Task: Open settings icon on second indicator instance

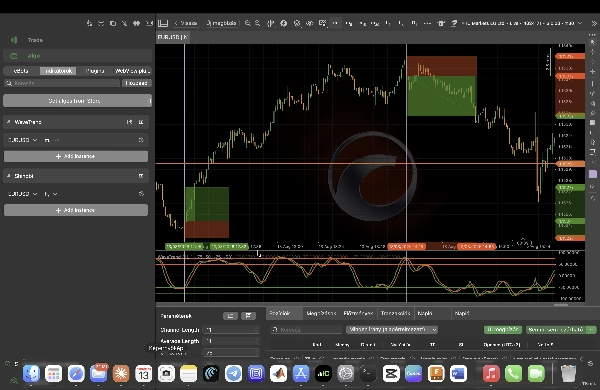Action: (141, 194)
